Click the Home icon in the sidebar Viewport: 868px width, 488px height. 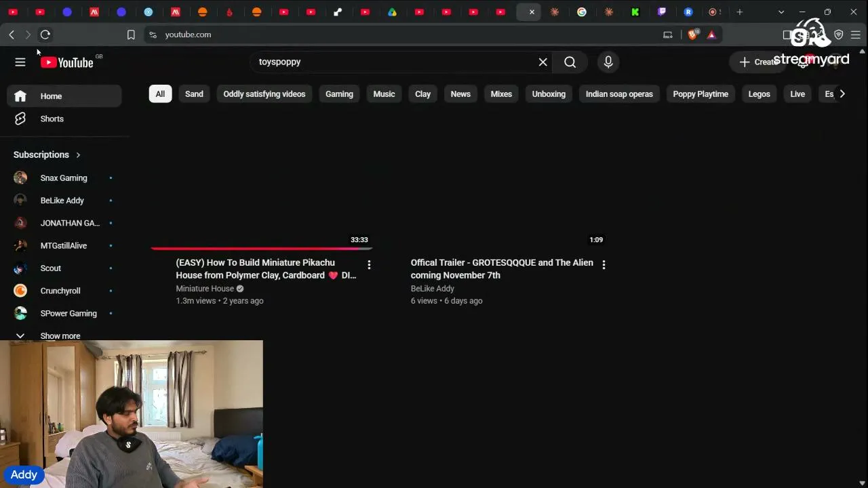tap(20, 96)
